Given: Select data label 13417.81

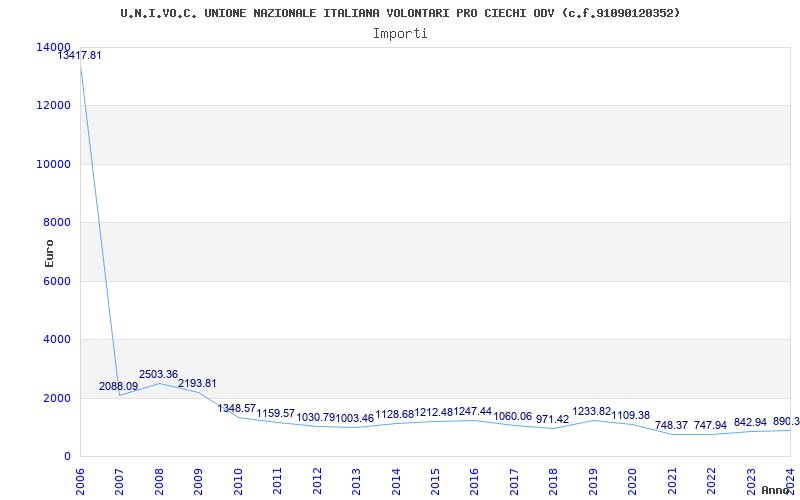Looking at the screenshot, I should (79, 55).
